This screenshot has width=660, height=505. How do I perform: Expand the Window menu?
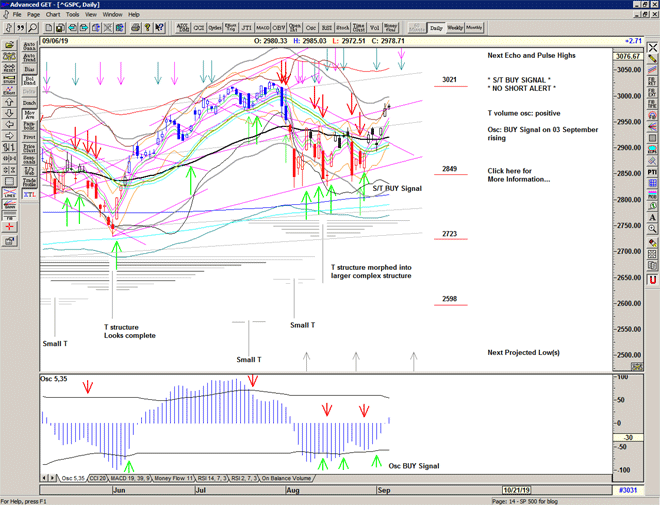point(112,15)
